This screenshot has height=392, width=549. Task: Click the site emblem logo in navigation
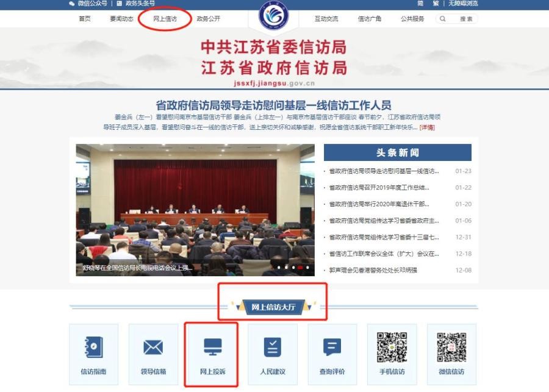tap(274, 19)
